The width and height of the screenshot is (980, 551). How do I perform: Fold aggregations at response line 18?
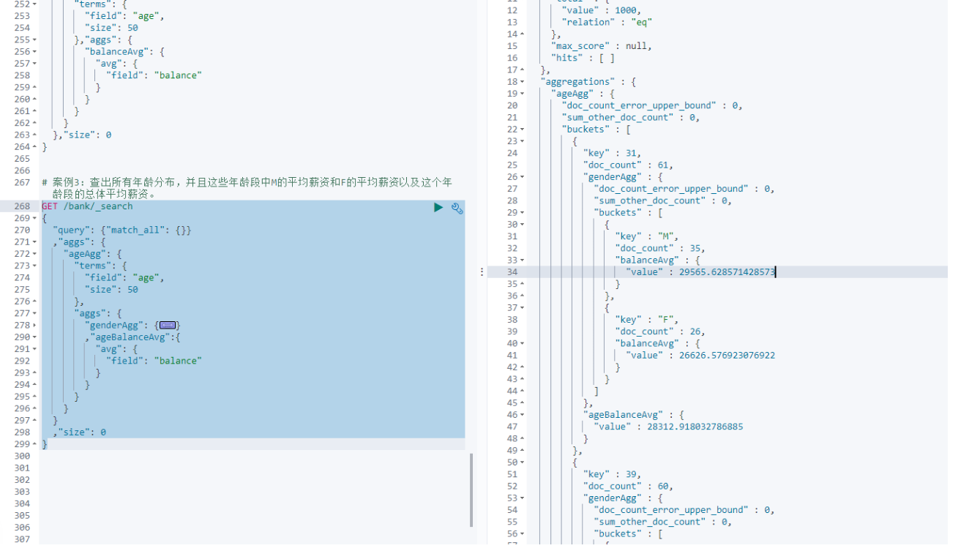click(522, 81)
